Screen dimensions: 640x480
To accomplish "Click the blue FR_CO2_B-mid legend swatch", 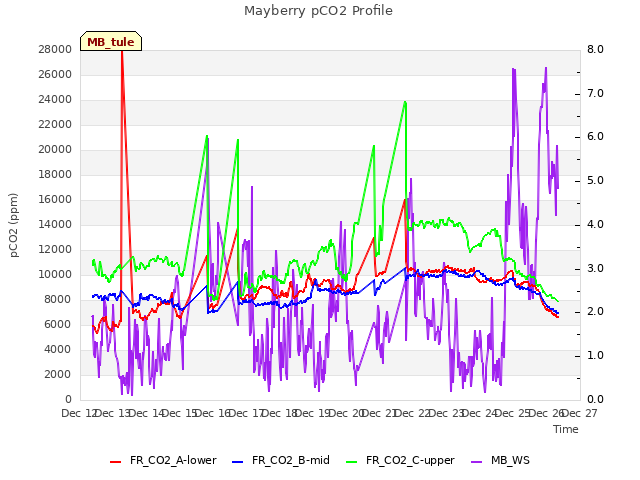I will 238,462.
